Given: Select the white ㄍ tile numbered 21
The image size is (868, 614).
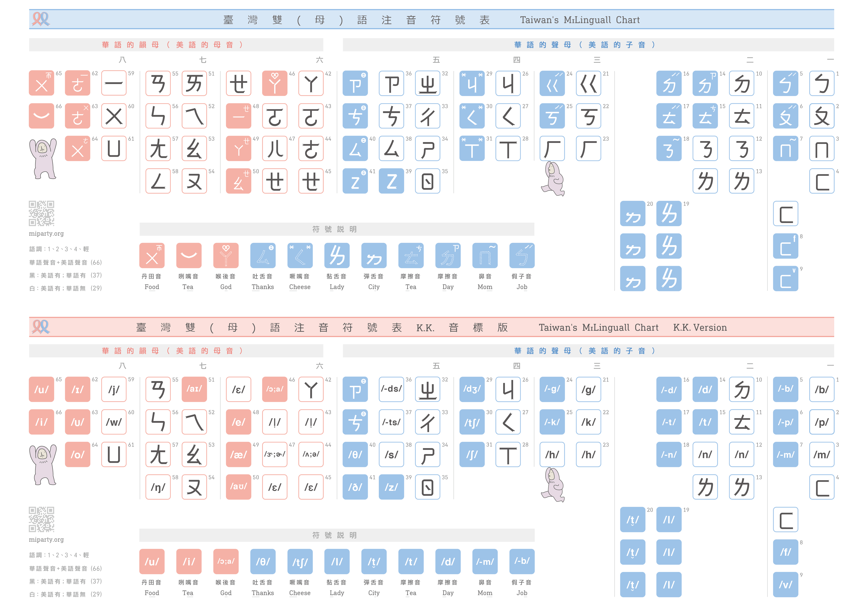Looking at the screenshot, I should tap(589, 83).
